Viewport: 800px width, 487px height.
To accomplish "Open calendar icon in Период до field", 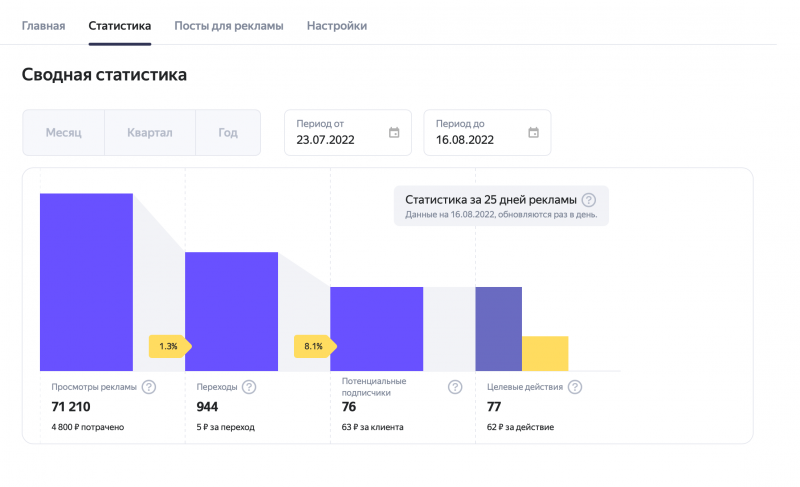I will pyautogui.click(x=533, y=132).
